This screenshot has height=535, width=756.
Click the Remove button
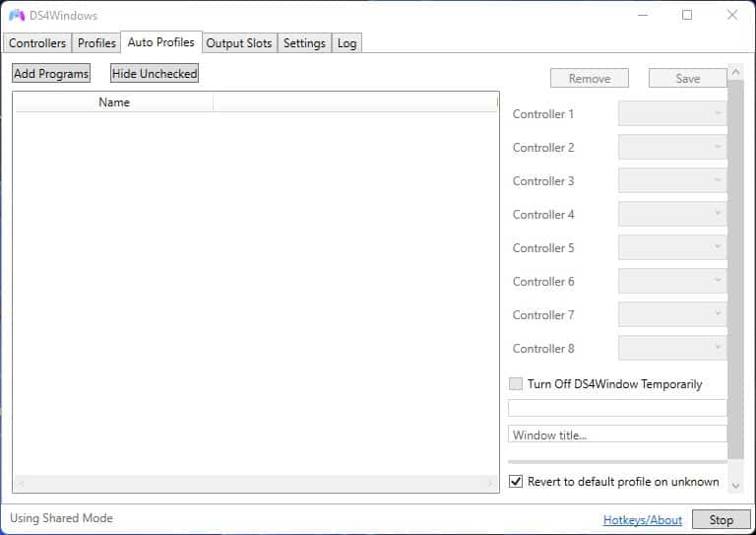[x=590, y=78]
